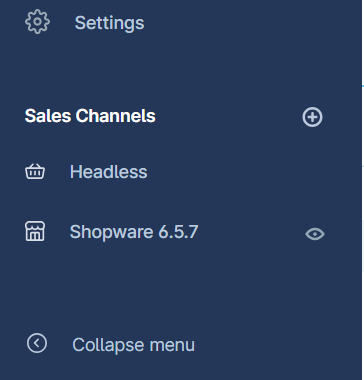The width and height of the screenshot is (364, 380).
Task: Click the word Collapse at sidebar bottom
Action: click(108, 345)
